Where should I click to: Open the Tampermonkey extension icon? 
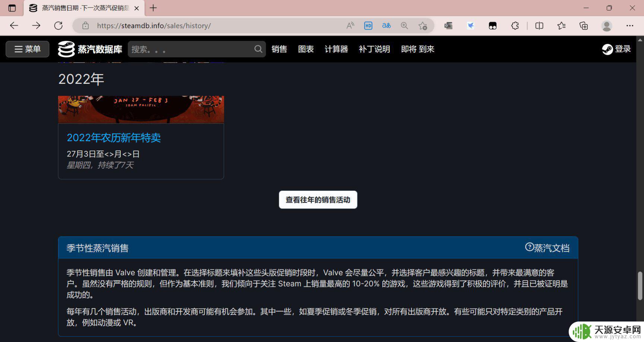493,26
